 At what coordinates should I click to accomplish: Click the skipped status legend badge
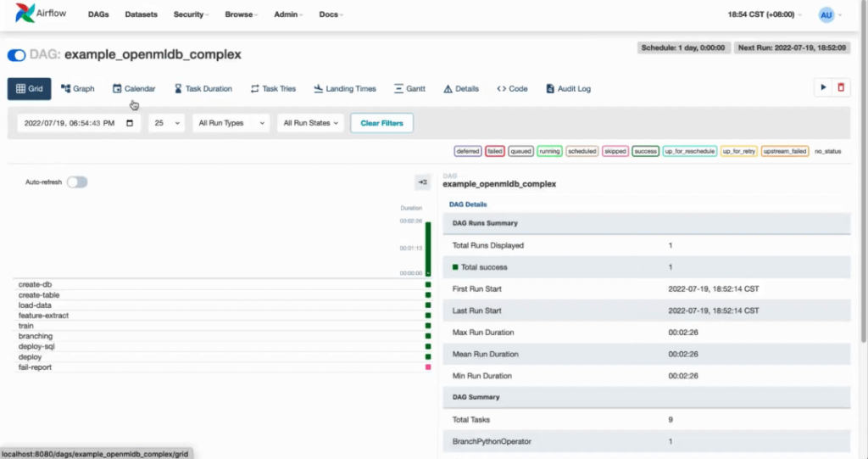(x=615, y=151)
